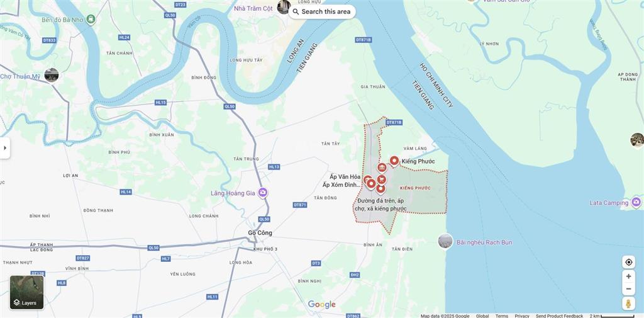Zoom in with the plus button
Viewport: 644px width, 318px height.
(628, 276)
